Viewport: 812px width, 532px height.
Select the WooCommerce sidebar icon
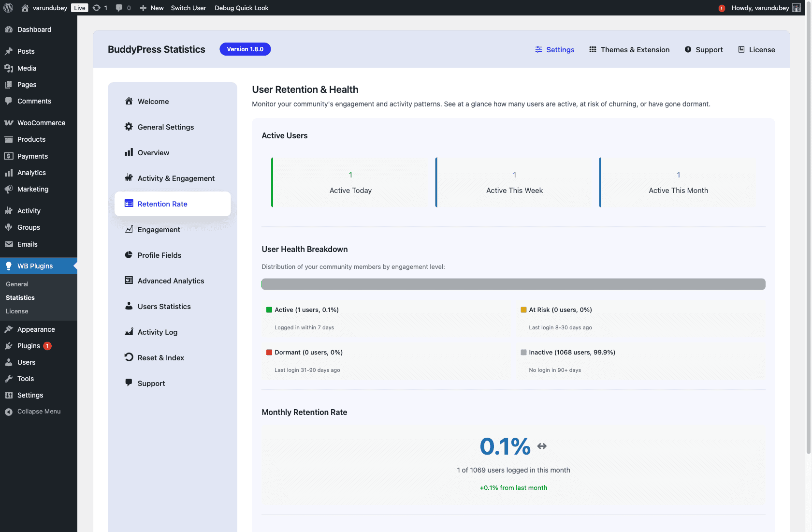[x=9, y=122]
